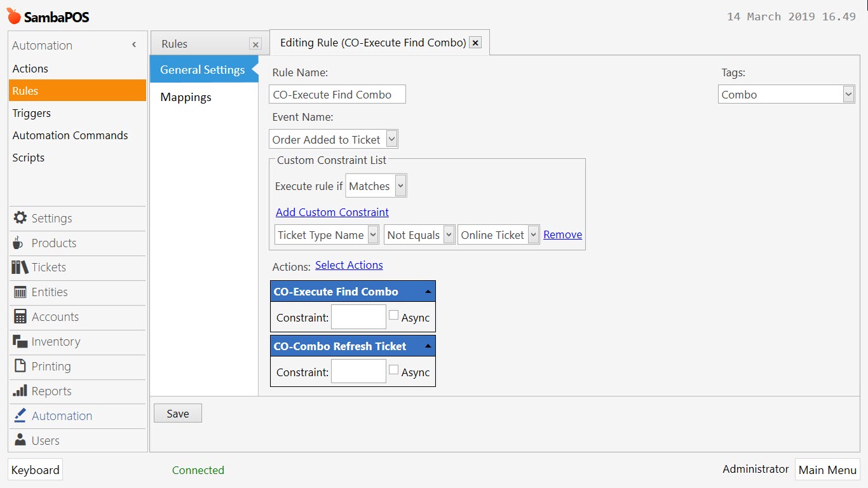
Task: Open the Event Name dropdown
Action: pyautogui.click(x=393, y=139)
